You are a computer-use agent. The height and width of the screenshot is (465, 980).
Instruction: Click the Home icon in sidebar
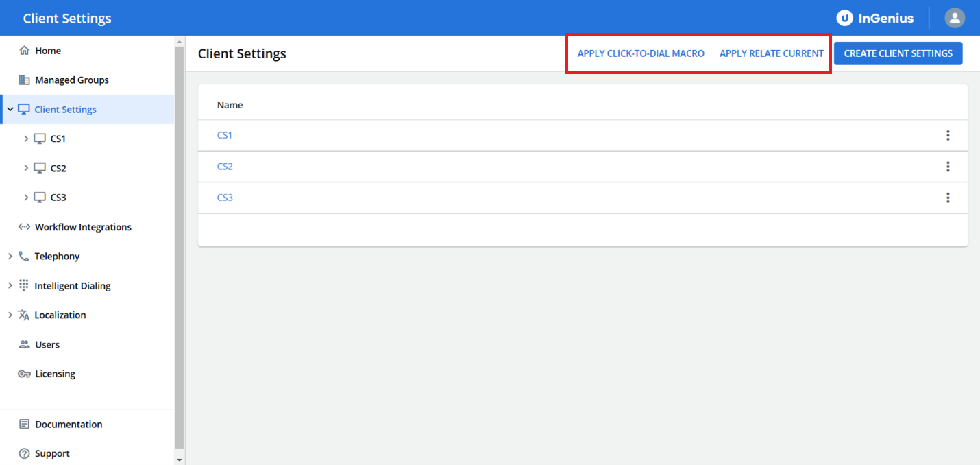(x=24, y=51)
